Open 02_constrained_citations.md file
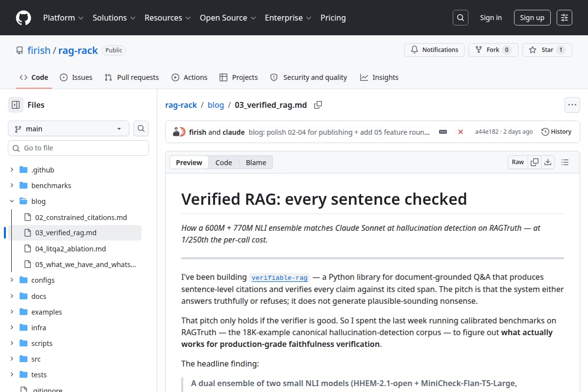The height and width of the screenshot is (392, 588). pyautogui.click(x=81, y=217)
